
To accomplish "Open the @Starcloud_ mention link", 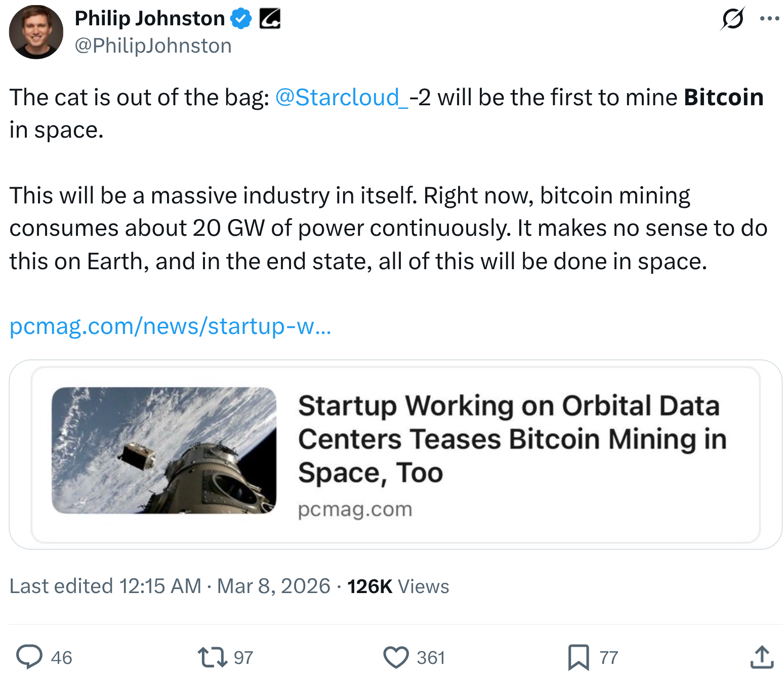I will pos(342,97).
